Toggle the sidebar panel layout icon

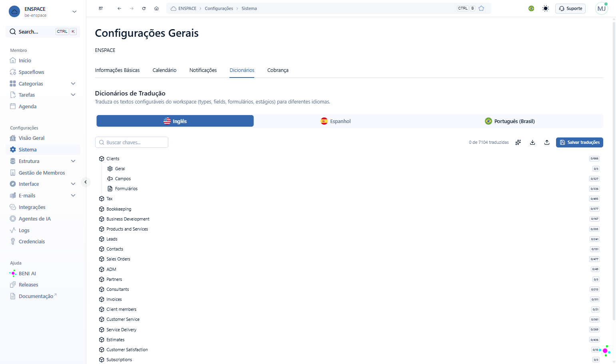click(101, 8)
